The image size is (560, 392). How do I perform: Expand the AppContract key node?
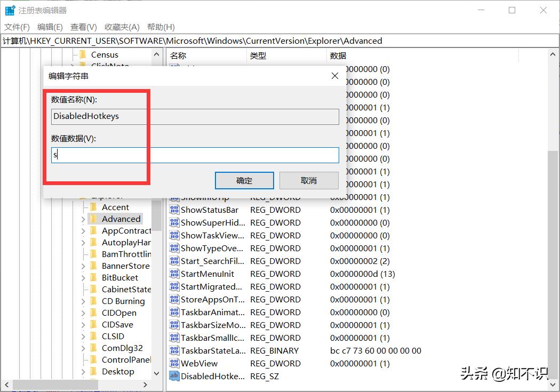click(x=83, y=231)
